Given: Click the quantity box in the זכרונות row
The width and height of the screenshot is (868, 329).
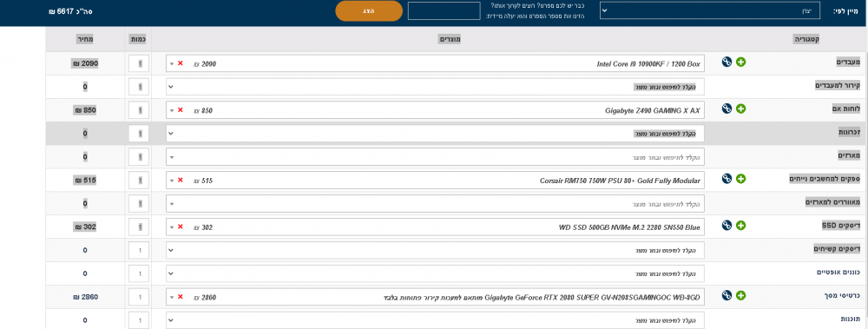Looking at the screenshot, I should click(x=138, y=134).
